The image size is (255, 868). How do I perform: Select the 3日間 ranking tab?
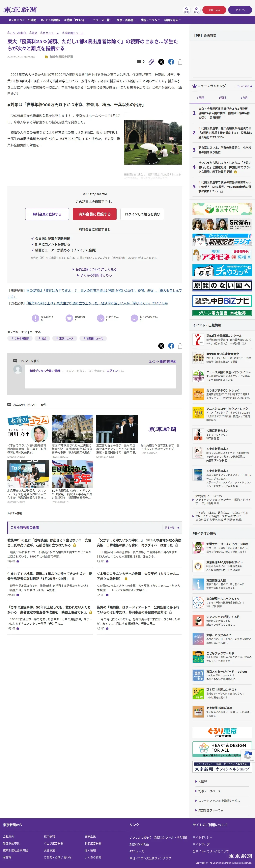point(200,98)
